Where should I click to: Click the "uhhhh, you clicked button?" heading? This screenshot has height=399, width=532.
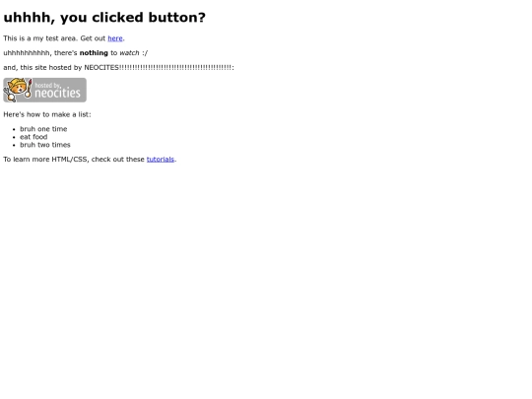104,18
